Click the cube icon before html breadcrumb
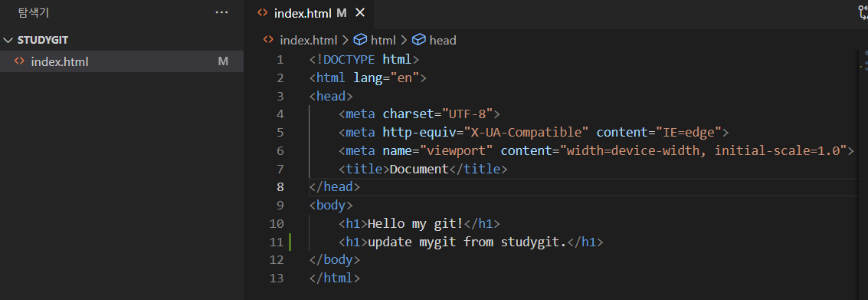This screenshot has width=868, height=300. (360, 40)
